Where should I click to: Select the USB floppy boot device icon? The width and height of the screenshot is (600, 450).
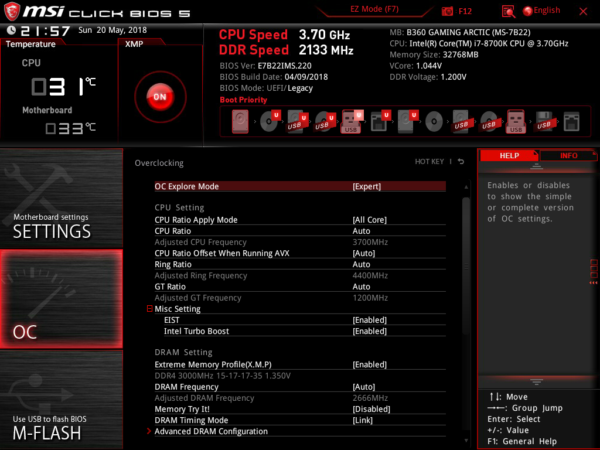(x=544, y=121)
